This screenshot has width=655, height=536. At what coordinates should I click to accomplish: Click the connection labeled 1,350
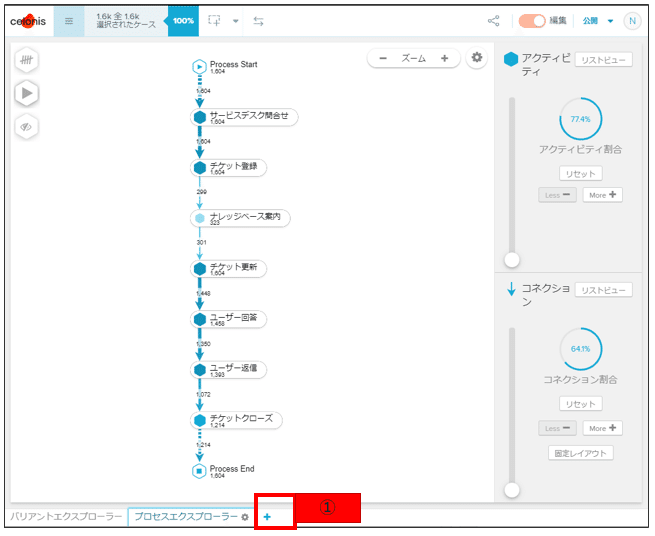tap(203, 343)
